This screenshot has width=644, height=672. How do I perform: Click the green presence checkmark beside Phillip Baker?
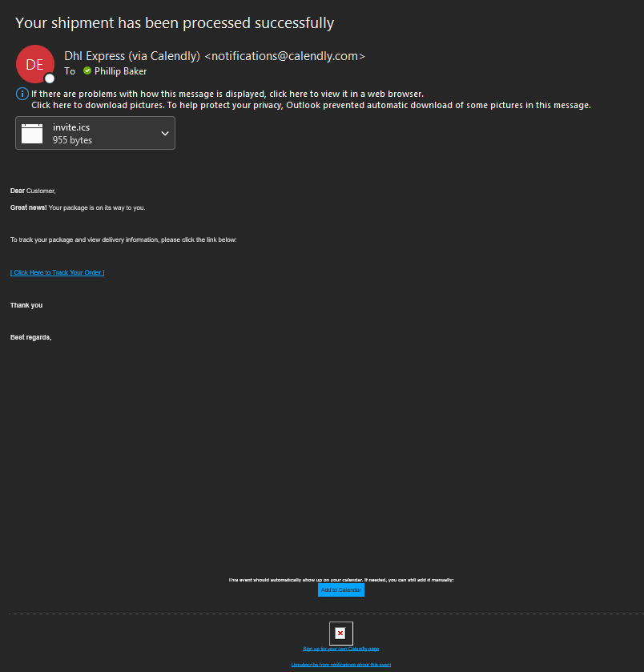click(x=87, y=70)
